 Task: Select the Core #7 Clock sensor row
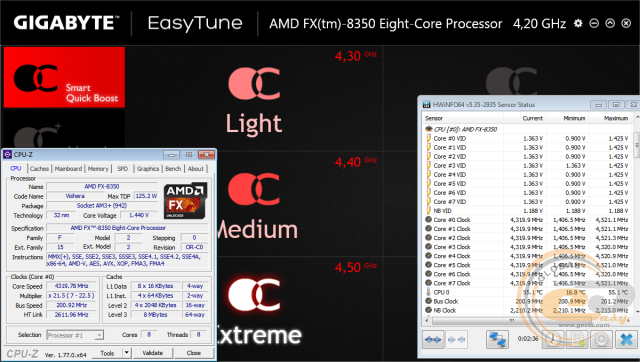[527, 283]
